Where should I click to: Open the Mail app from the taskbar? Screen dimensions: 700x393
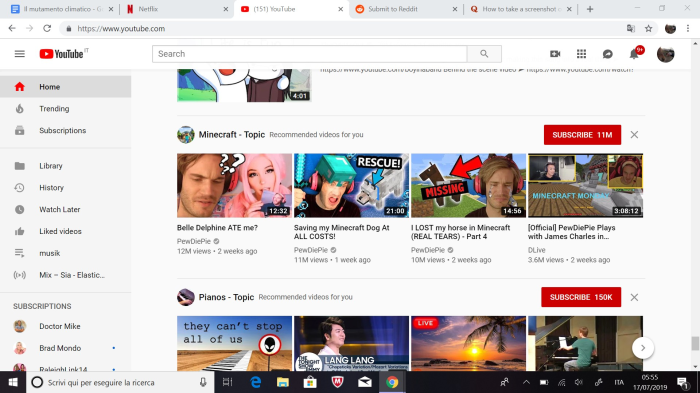[365, 382]
